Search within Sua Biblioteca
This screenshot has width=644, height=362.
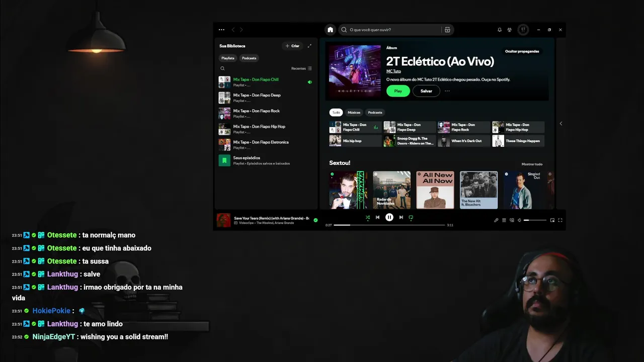pyautogui.click(x=222, y=68)
